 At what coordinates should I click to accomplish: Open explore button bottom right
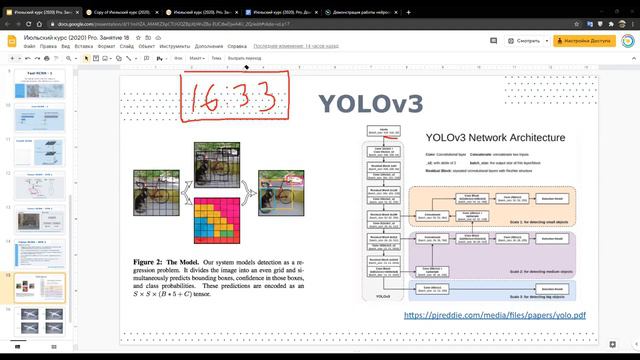612,344
